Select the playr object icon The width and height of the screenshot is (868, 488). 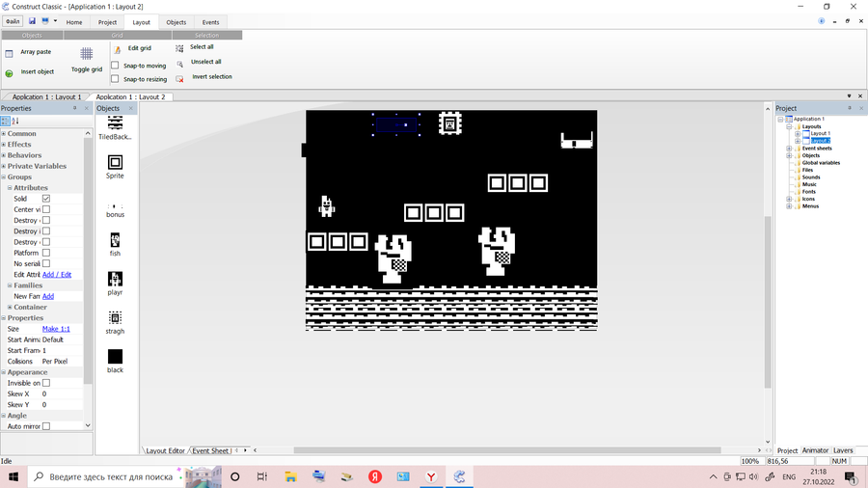pos(115,279)
